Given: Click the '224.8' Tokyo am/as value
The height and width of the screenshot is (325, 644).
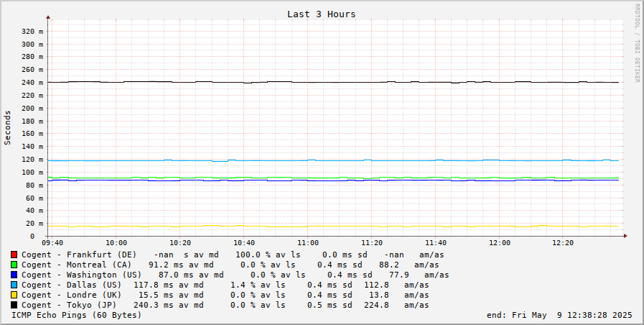Looking at the screenshot, I should (376, 306).
